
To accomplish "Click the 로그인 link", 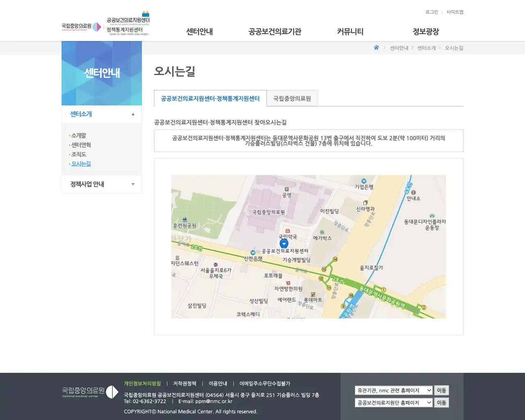I will pos(431,12).
